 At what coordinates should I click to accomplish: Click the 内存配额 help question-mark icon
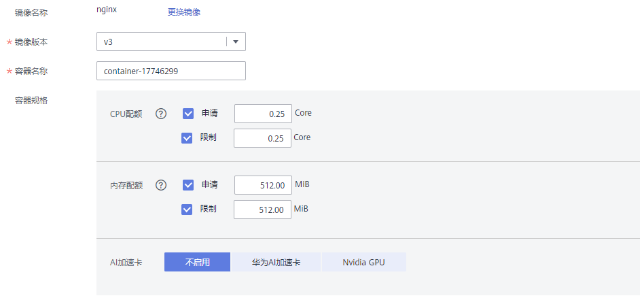161,185
